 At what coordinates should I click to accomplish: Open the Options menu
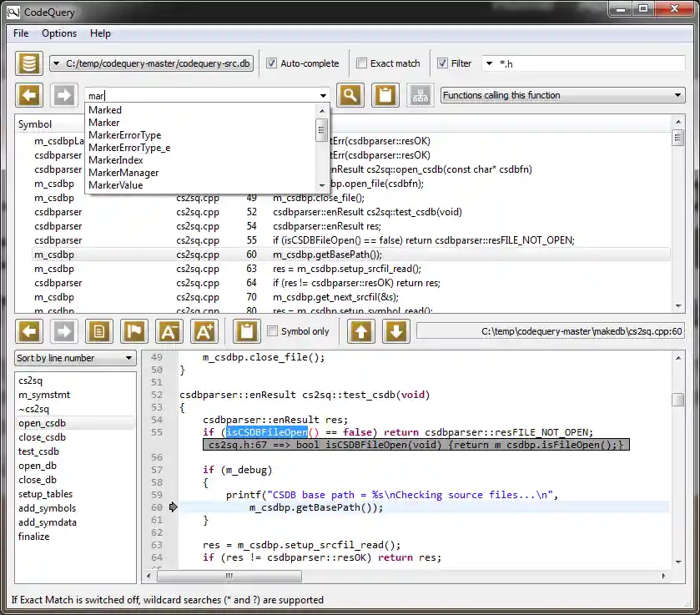pyautogui.click(x=58, y=33)
